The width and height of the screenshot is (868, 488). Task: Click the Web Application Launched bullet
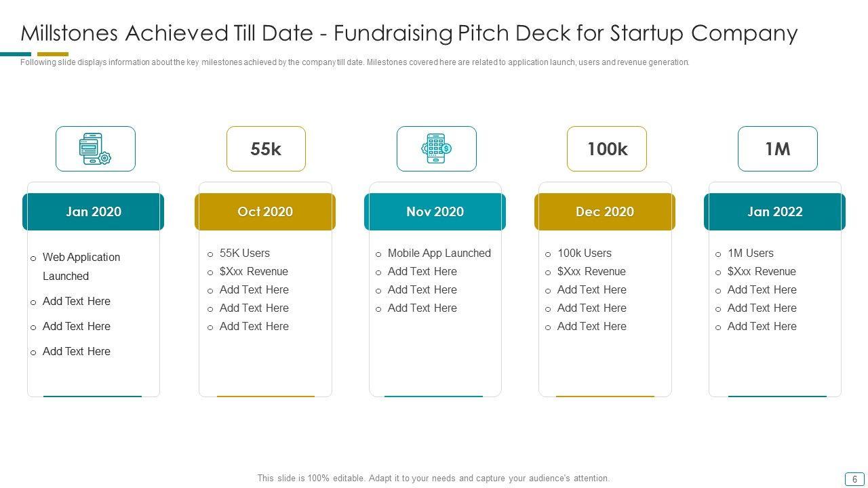(81, 266)
